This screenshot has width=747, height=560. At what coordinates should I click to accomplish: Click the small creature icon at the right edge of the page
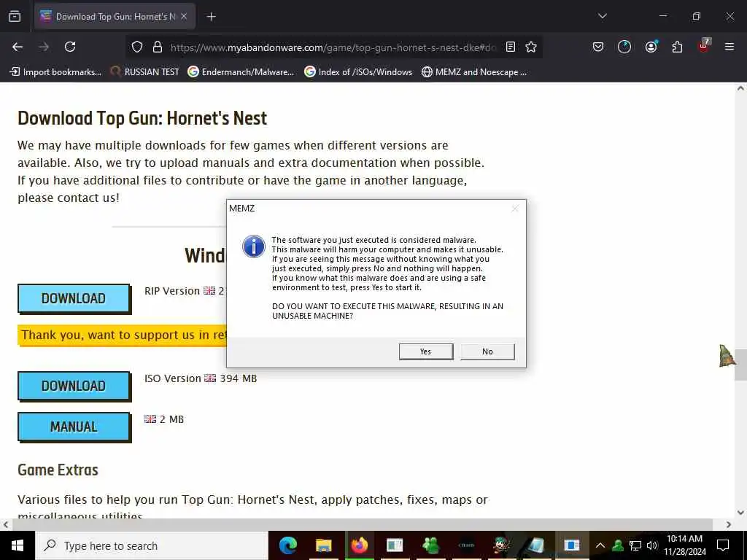click(x=727, y=355)
